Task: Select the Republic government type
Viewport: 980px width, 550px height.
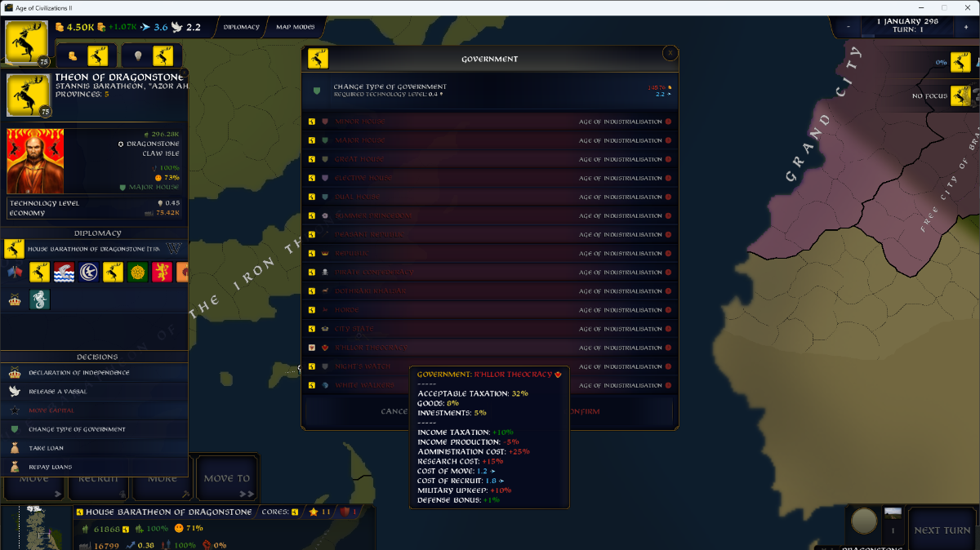Action: point(490,253)
